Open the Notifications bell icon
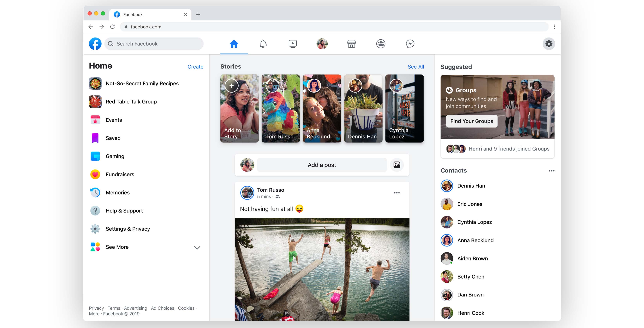The width and height of the screenshot is (644, 328). (263, 44)
